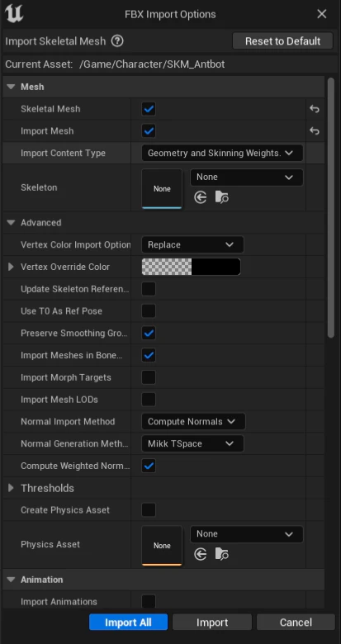
Task: Click the Use T0 As Ref Pose label
Action: pos(62,311)
